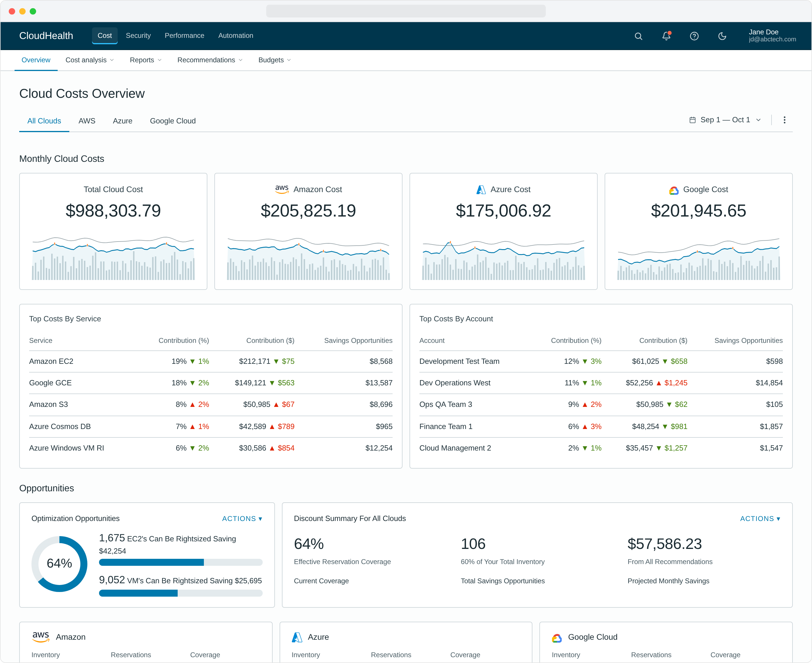Open the three-dot more options menu
The height and width of the screenshot is (663, 812).
click(785, 120)
